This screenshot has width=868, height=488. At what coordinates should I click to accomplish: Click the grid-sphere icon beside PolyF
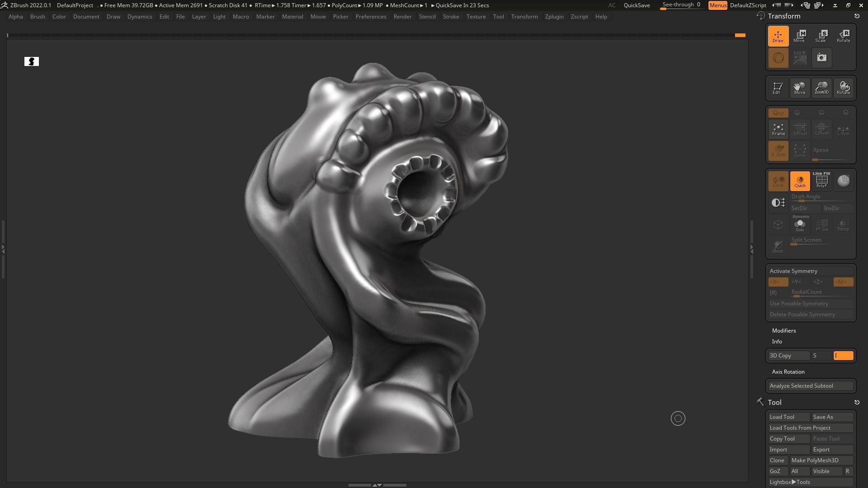click(843, 181)
